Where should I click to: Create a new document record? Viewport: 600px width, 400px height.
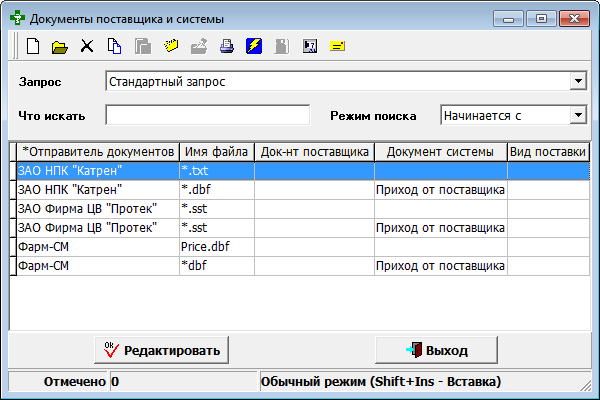pos(33,47)
